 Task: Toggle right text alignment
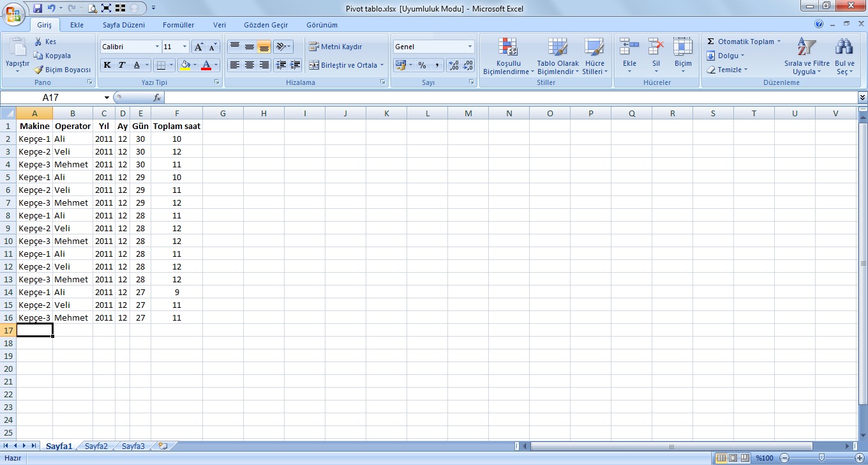click(x=264, y=65)
